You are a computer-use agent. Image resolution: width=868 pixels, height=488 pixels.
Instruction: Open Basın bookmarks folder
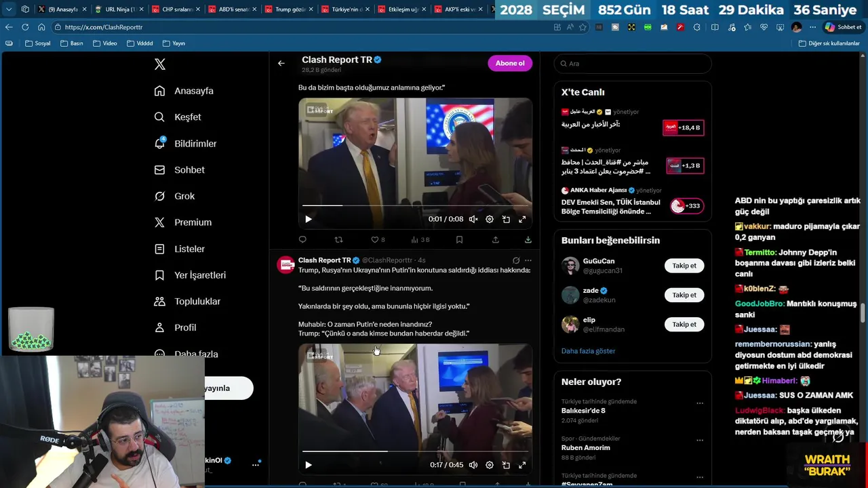[72, 43]
